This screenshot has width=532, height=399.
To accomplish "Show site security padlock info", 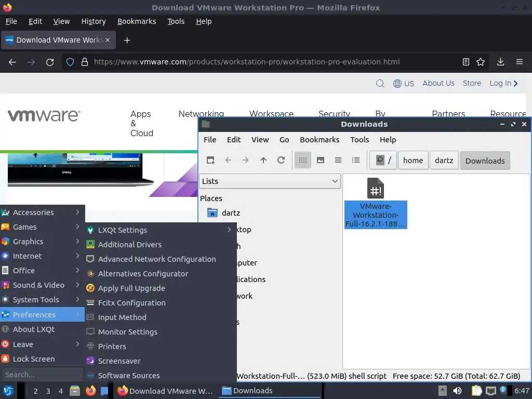I will point(85,62).
